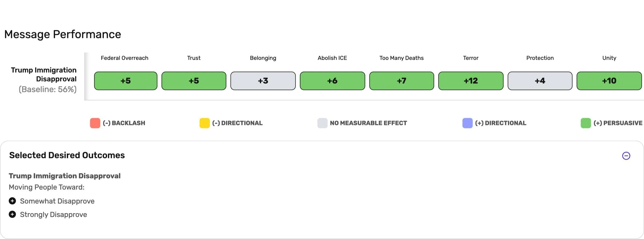
Task: Select the Too Many Deaths +7 cell
Action: (401, 81)
